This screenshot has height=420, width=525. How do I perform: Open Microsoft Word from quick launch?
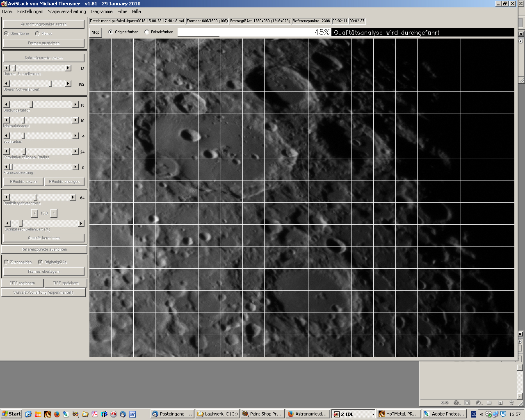132,414
